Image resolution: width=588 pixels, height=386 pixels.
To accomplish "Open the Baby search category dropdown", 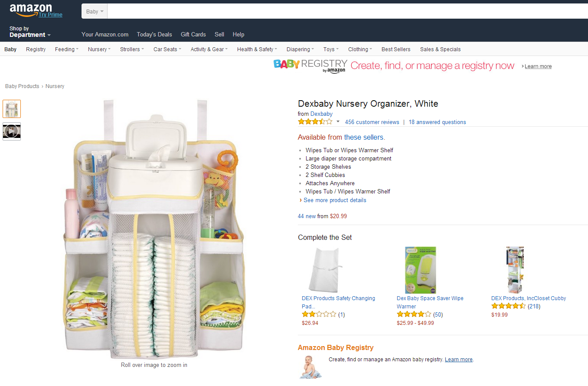I will point(95,12).
